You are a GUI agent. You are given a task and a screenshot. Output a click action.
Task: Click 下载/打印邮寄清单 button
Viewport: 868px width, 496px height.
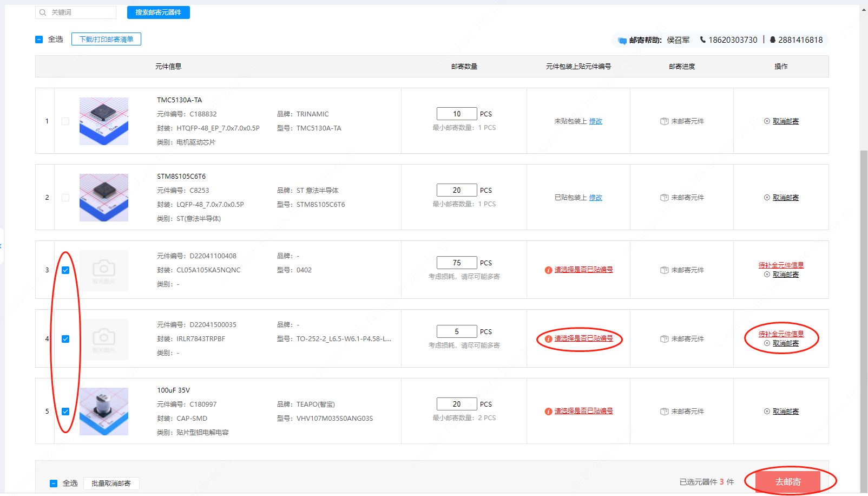coord(106,39)
